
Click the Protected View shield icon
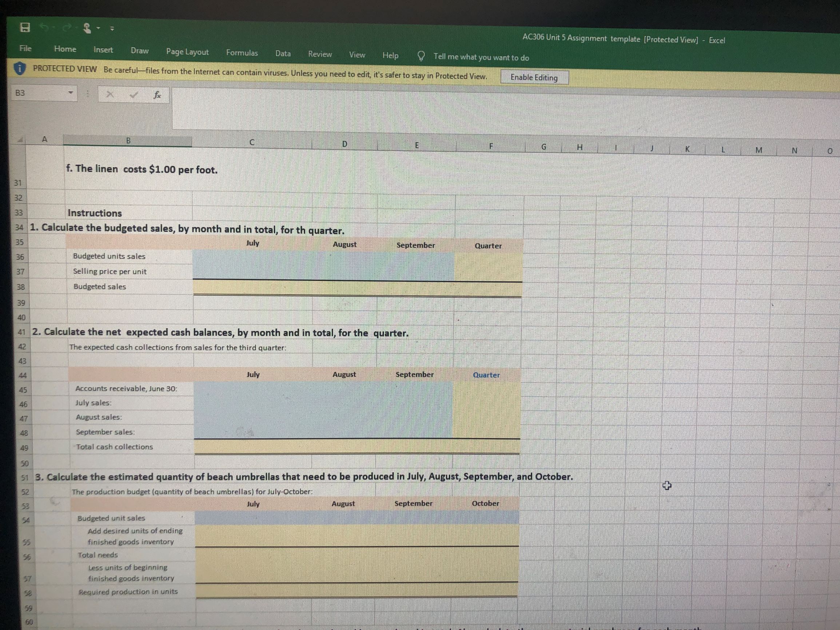point(19,69)
